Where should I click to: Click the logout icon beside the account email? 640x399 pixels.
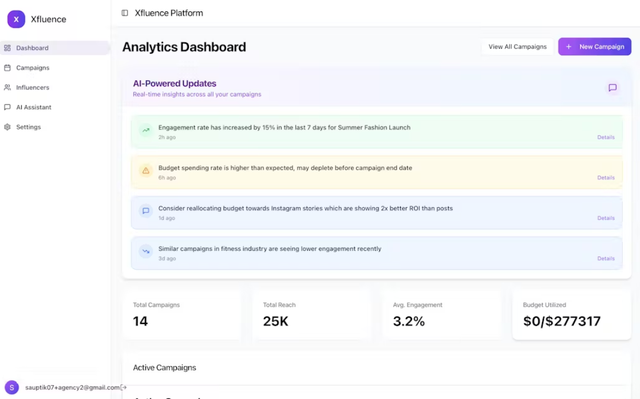pyautogui.click(x=124, y=387)
